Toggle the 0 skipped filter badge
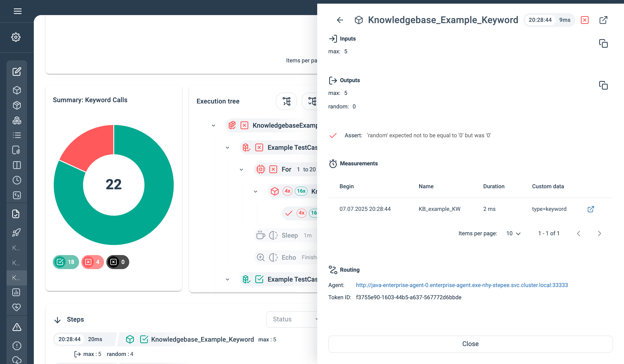 click(x=118, y=262)
